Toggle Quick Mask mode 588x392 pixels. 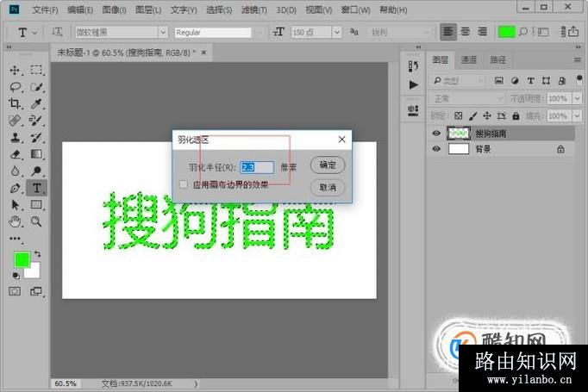pyautogui.click(x=15, y=291)
